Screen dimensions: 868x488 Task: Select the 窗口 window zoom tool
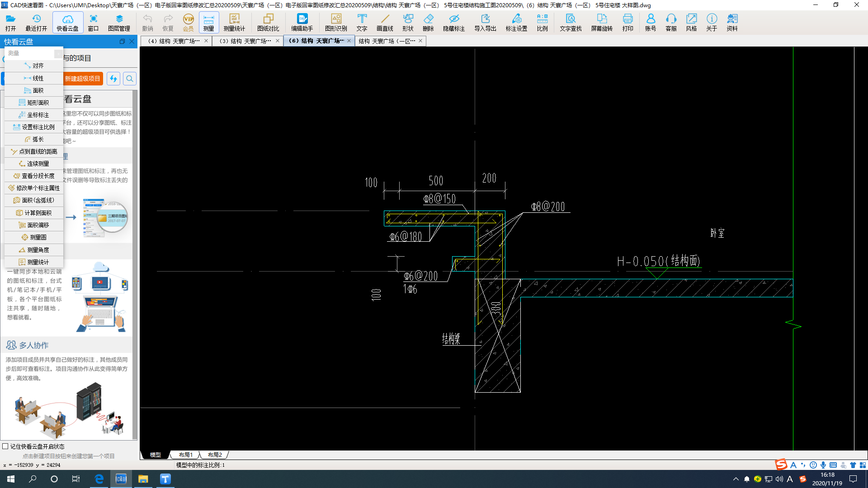click(x=93, y=22)
